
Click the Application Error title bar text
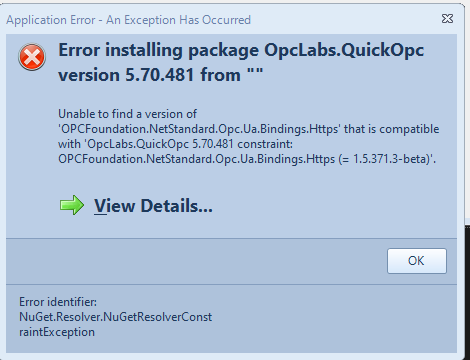129,20
